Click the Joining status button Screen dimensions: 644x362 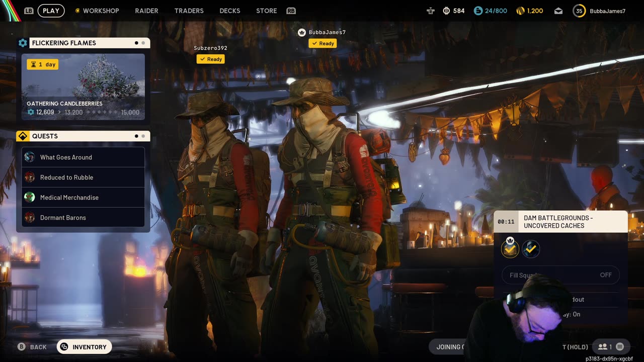tap(448, 347)
